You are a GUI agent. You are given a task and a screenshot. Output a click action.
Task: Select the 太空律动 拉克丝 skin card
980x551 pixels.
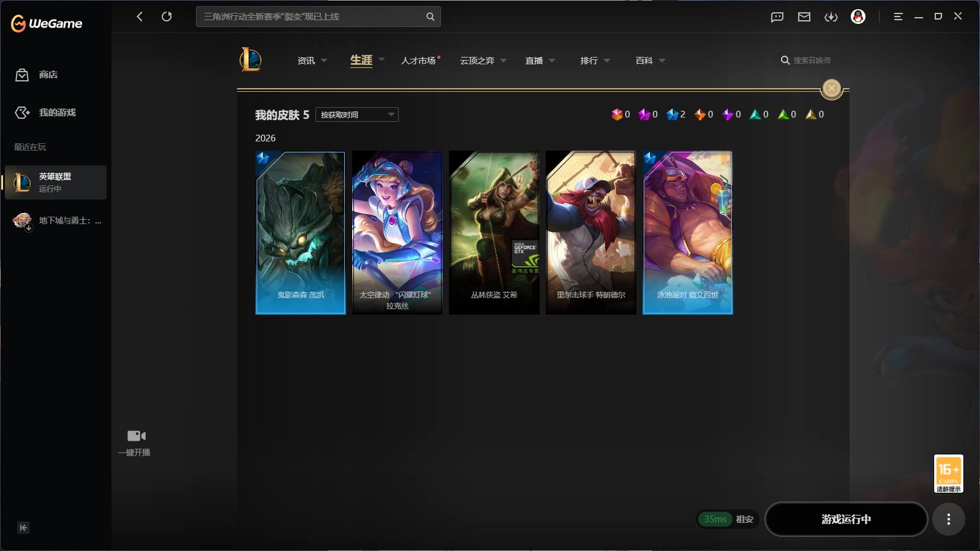398,233
